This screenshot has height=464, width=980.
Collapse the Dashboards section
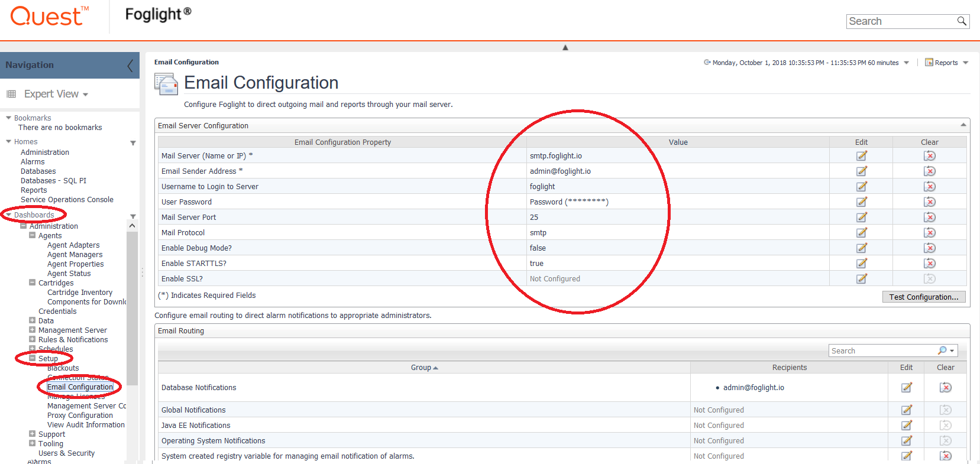click(8, 215)
